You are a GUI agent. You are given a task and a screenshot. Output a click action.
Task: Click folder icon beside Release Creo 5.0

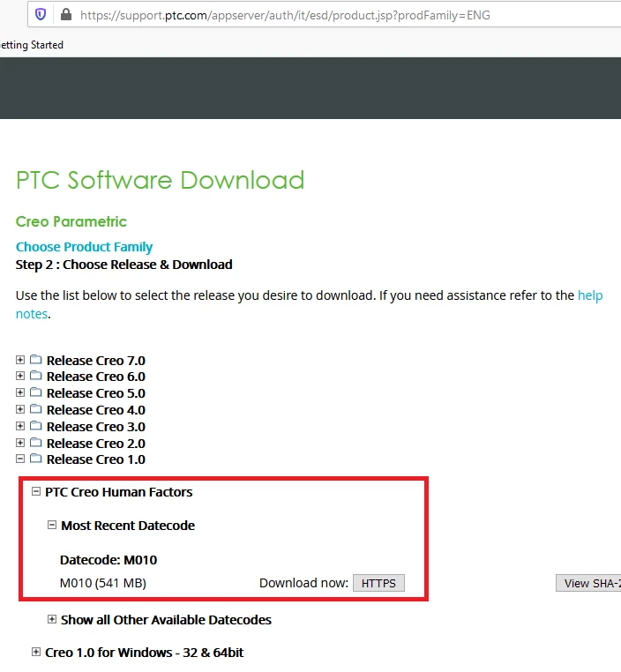click(x=36, y=392)
